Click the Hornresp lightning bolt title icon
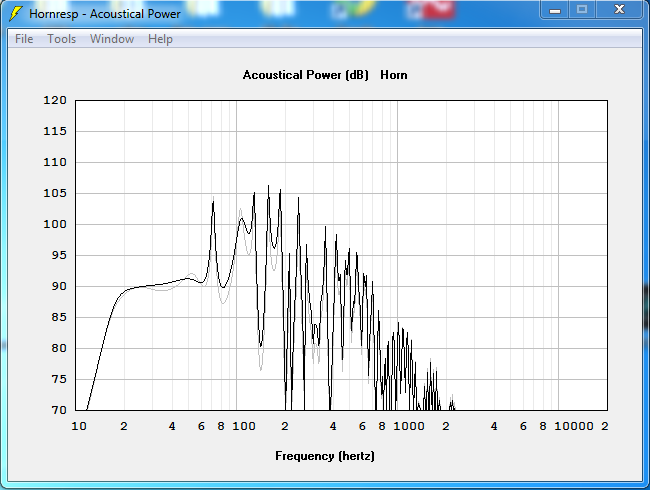Image resolution: width=650 pixels, height=490 pixels. click(x=15, y=13)
